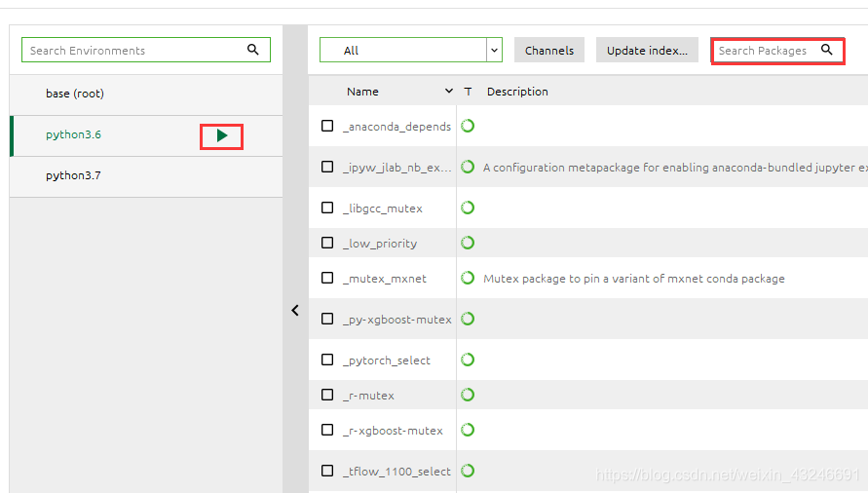868x493 pixels.
Task: Click the _pytorch_select package name
Action: pos(387,360)
